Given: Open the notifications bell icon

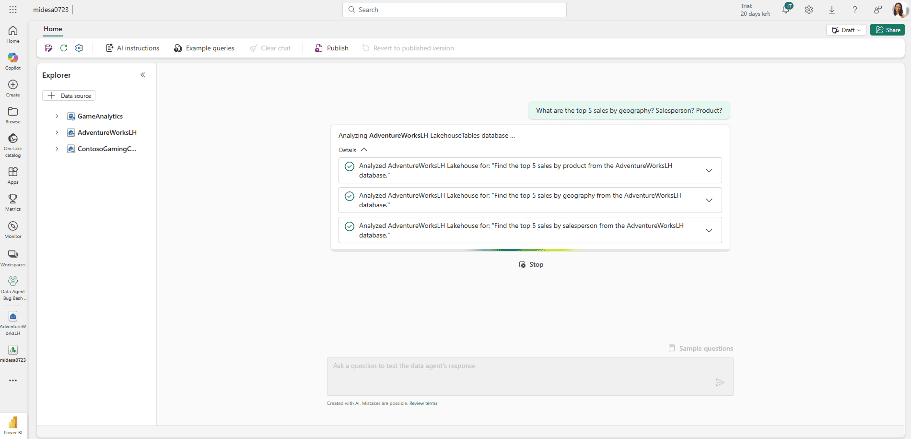Looking at the screenshot, I should [x=787, y=9].
